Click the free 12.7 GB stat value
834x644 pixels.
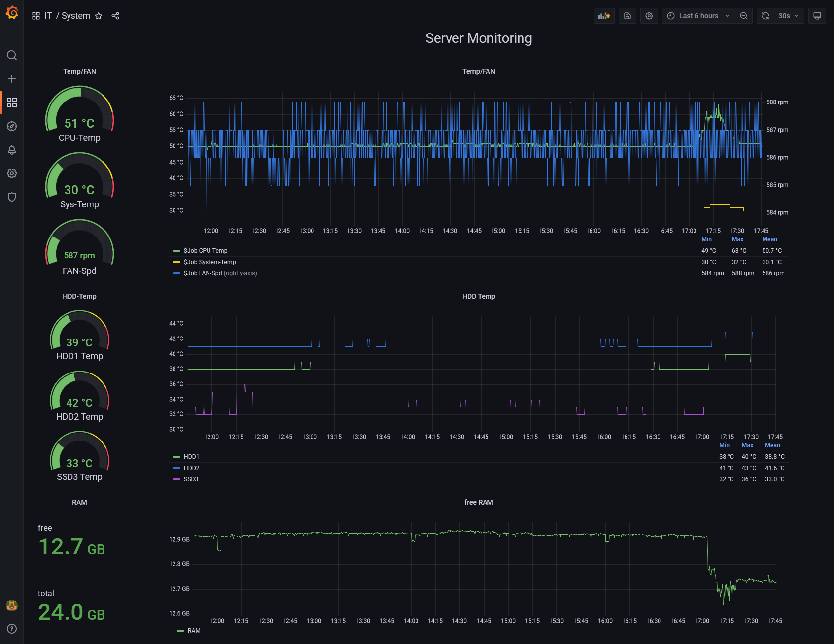tap(72, 547)
